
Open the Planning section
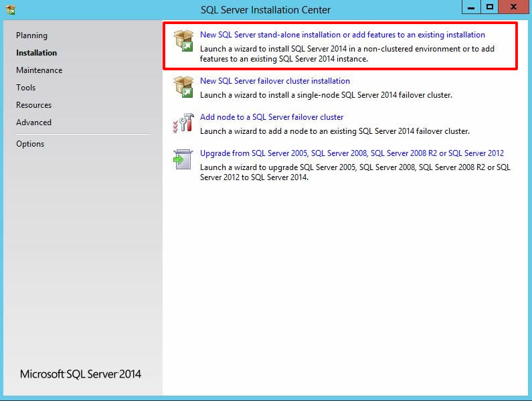[x=31, y=35]
